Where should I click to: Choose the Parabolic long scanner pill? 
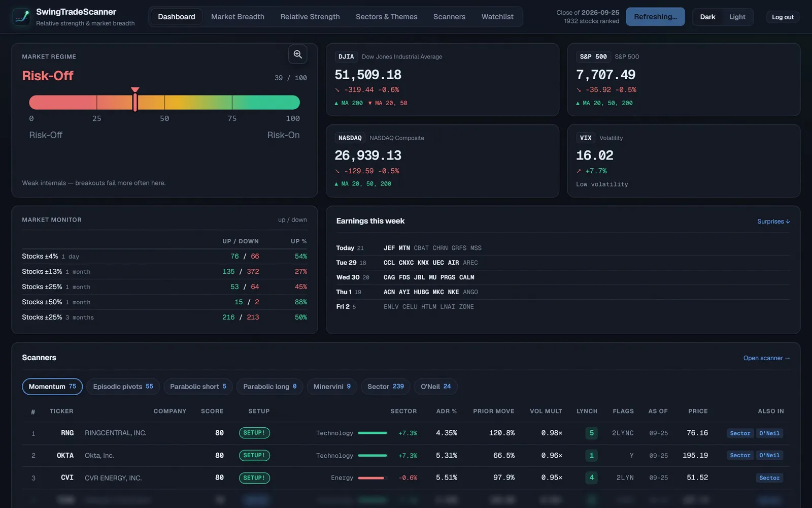(270, 387)
